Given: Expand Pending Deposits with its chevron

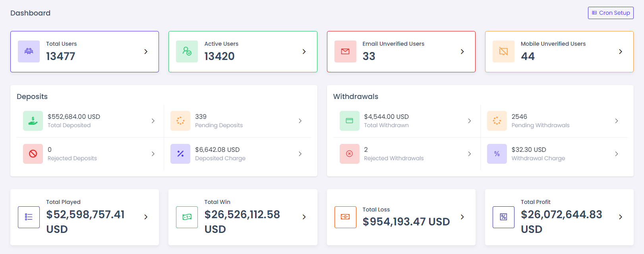Looking at the screenshot, I should pos(300,121).
